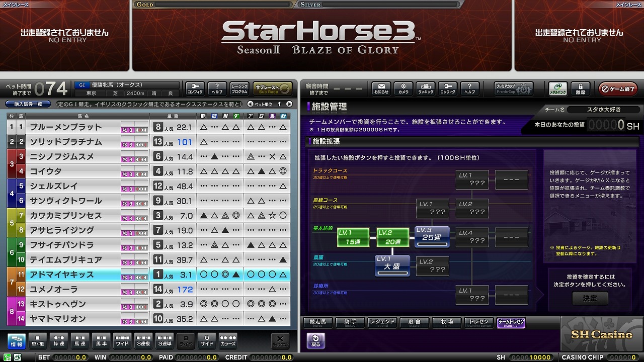Select horse 1 ブルーメンブラット row
Screen dimensions: 644x362
click(148, 127)
